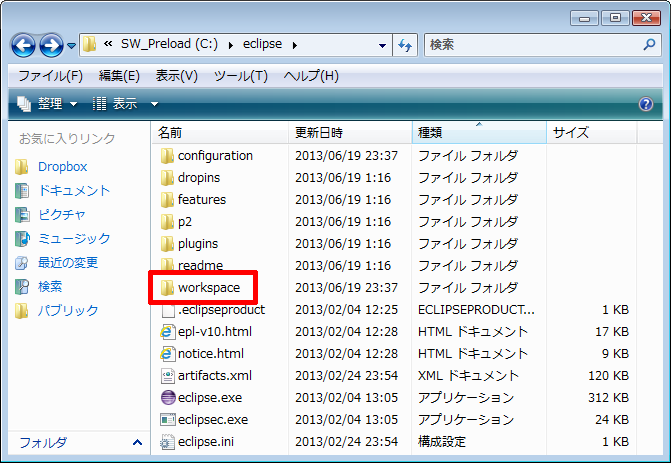Sort by 名前 column header

(220, 133)
